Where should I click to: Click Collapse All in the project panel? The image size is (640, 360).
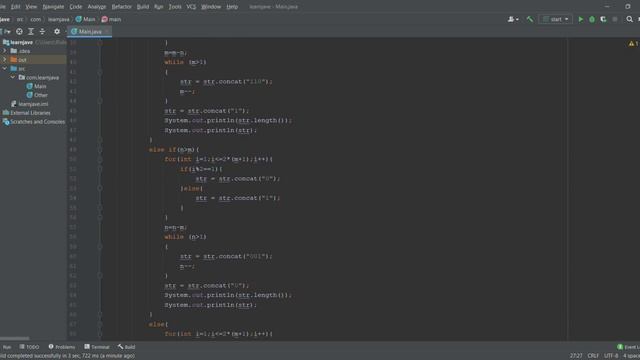pos(42,31)
